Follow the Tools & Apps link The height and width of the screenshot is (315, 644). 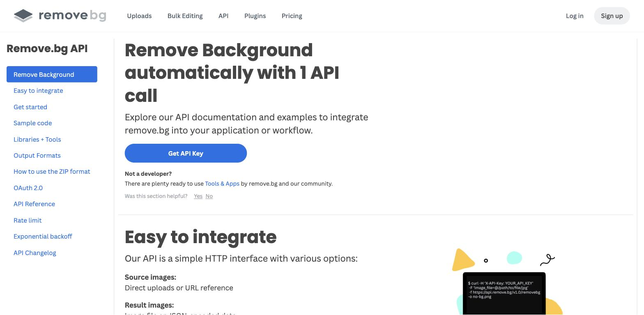[222, 184]
